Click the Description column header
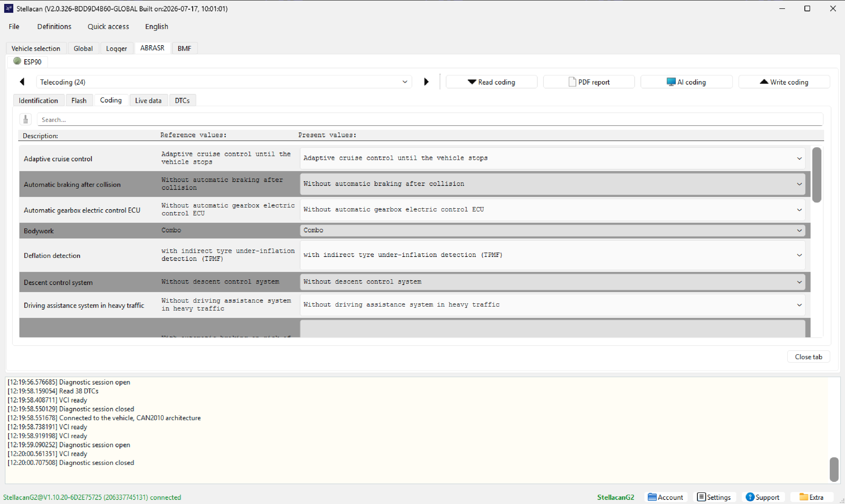 [x=40, y=135]
